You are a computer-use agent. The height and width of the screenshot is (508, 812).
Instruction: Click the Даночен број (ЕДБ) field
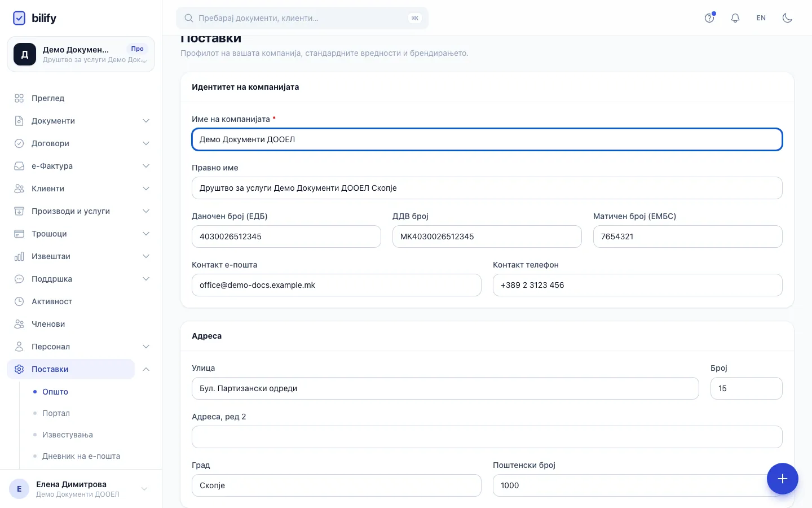tap(286, 237)
